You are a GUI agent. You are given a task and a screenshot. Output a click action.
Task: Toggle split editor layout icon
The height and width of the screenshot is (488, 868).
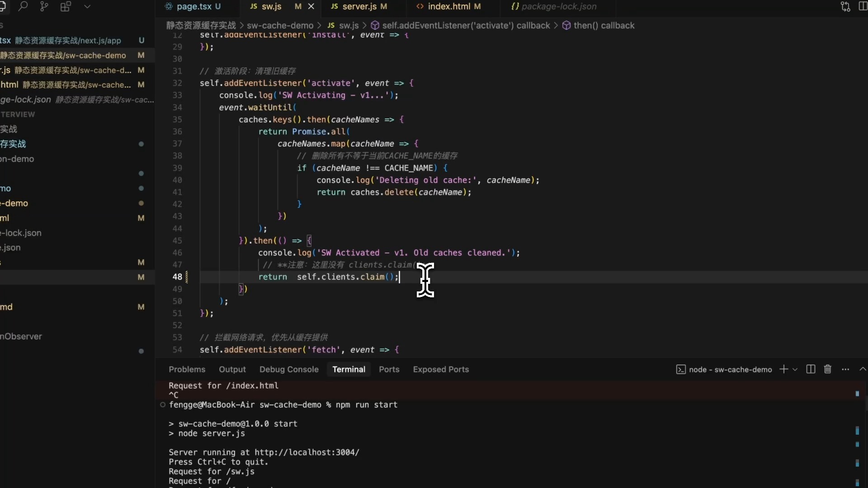[x=863, y=6]
